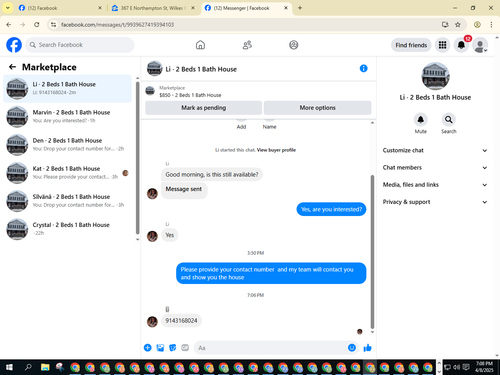Open Den - 2 Beds 1 Bath House chat

tap(68, 144)
